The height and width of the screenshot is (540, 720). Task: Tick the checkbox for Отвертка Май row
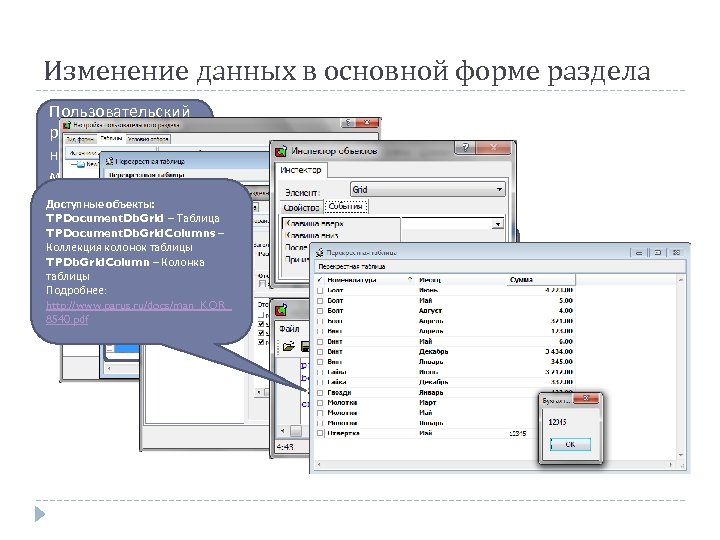pos(320,433)
